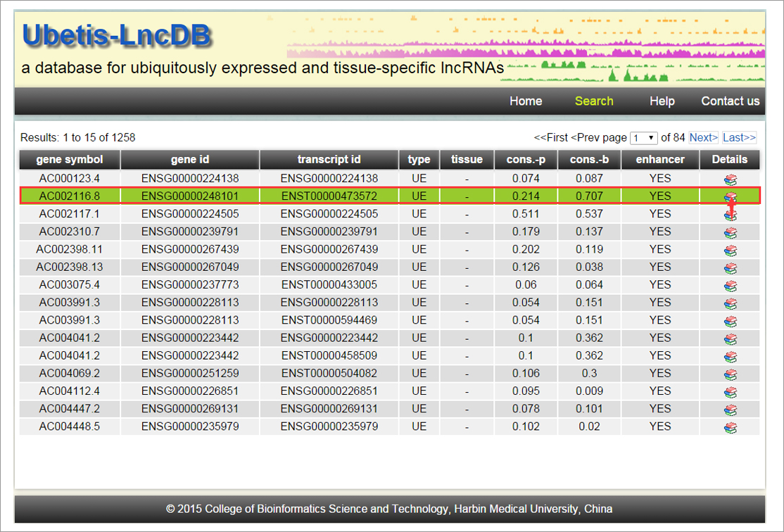Click details icon for AC004069.2

click(730, 374)
